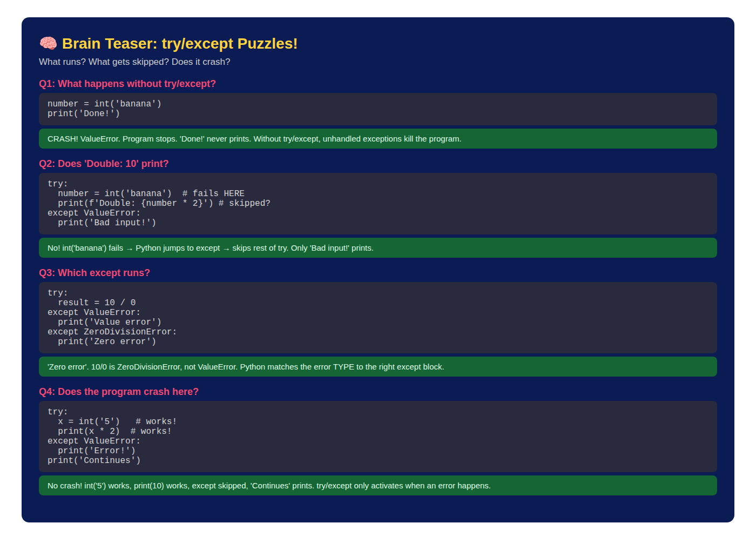Click the '# fails HERE' comment in Q2 code
The image size is (756, 550).
(x=213, y=193)
